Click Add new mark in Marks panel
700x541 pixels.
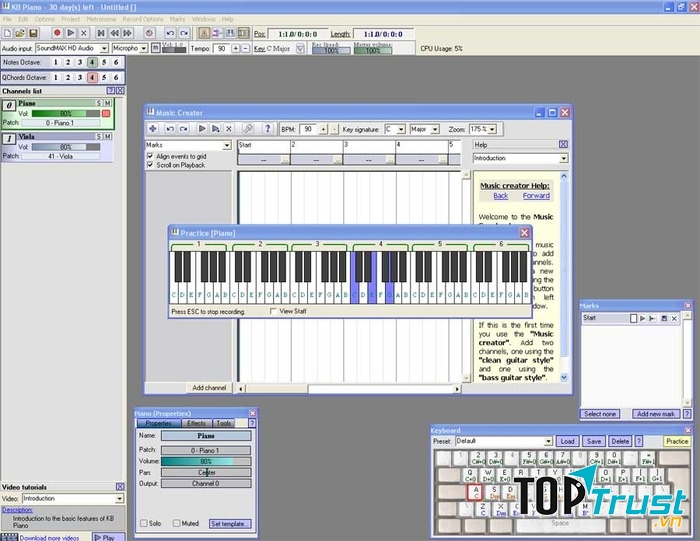[656, 414]
